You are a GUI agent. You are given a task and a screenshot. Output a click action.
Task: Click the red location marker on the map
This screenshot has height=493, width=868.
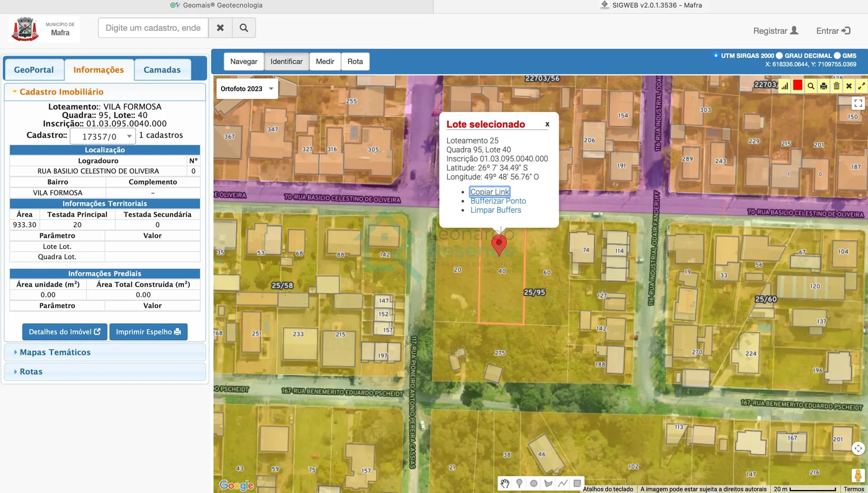point(499,245)
